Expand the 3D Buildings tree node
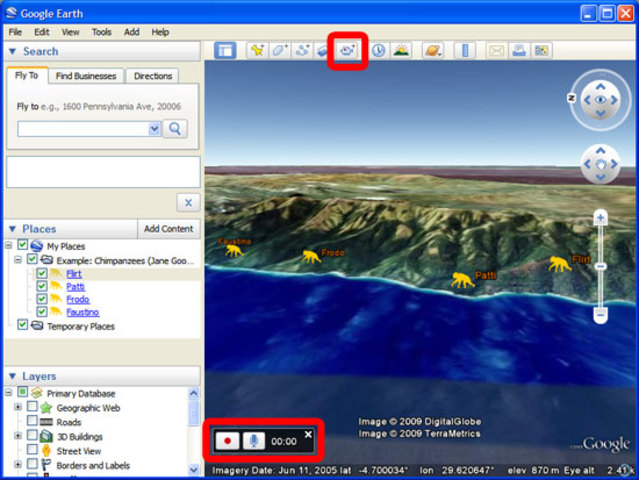639x480 pixels. [x=18, y=436]
